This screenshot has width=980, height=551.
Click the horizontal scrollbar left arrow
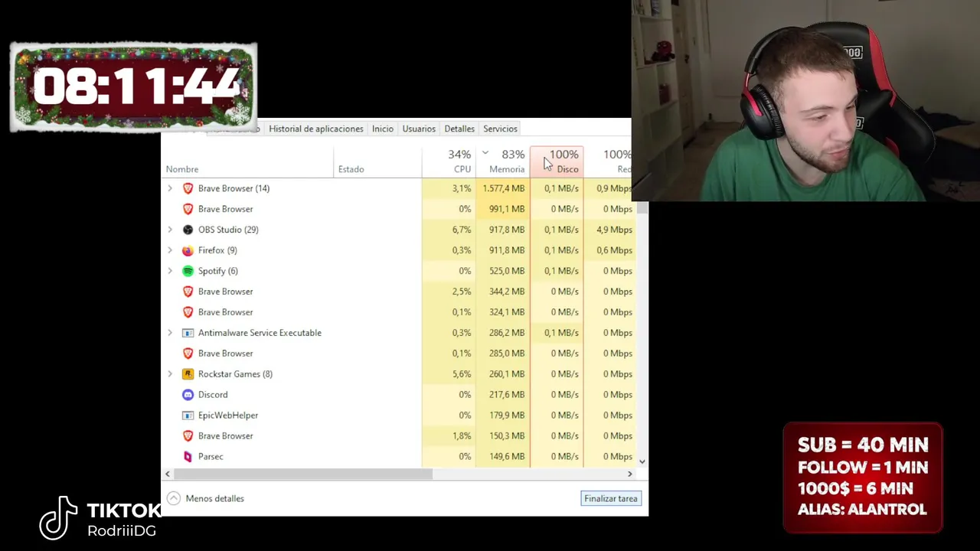click(168, 474)
